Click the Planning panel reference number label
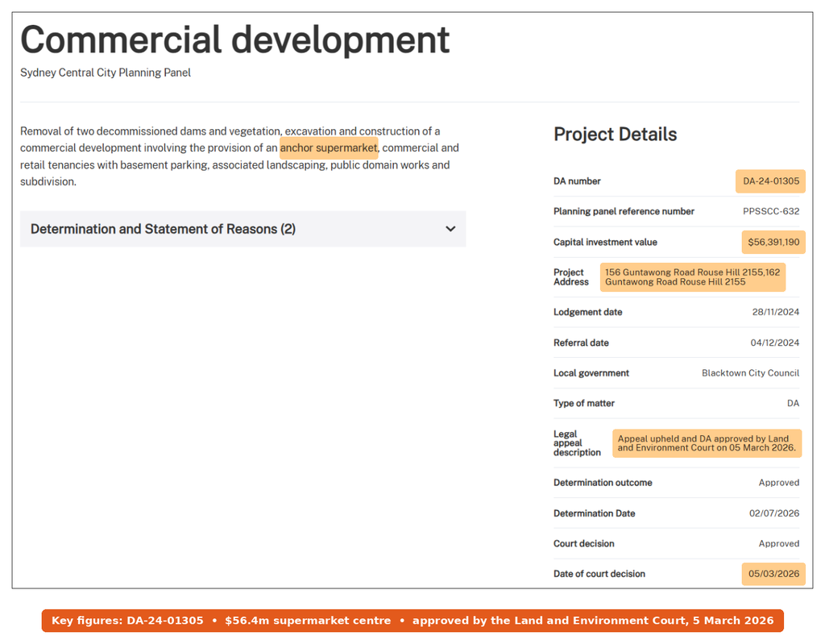This screenshot has height=644, width=825. (x=624, y=211)
